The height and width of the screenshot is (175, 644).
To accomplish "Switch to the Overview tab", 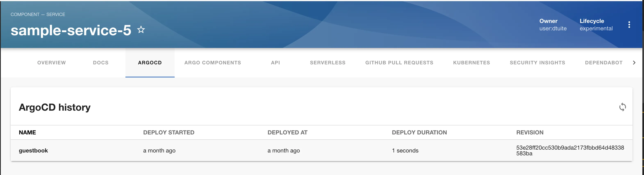I will (51, 63).
